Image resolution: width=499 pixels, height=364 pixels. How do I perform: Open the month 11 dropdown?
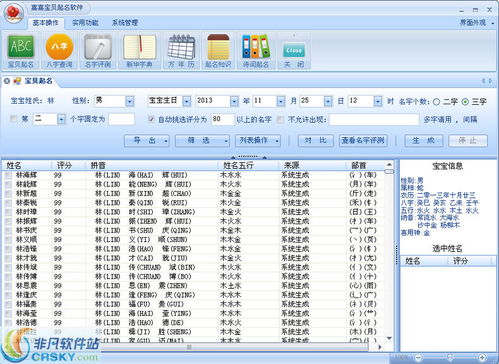(x=281, y=101)
